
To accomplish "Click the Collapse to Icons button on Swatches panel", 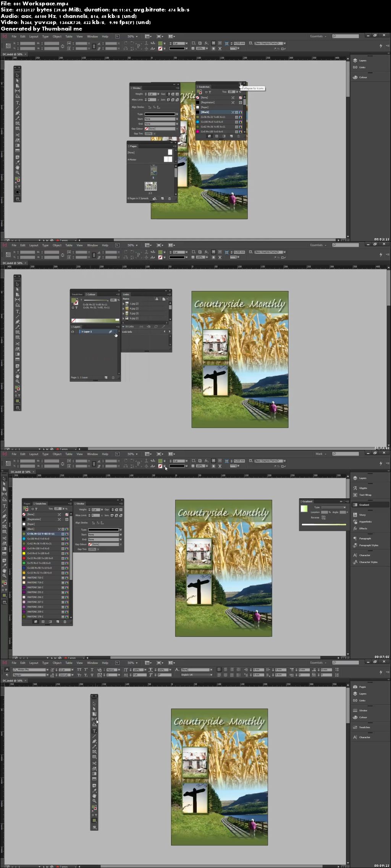I will pos(240,83).
